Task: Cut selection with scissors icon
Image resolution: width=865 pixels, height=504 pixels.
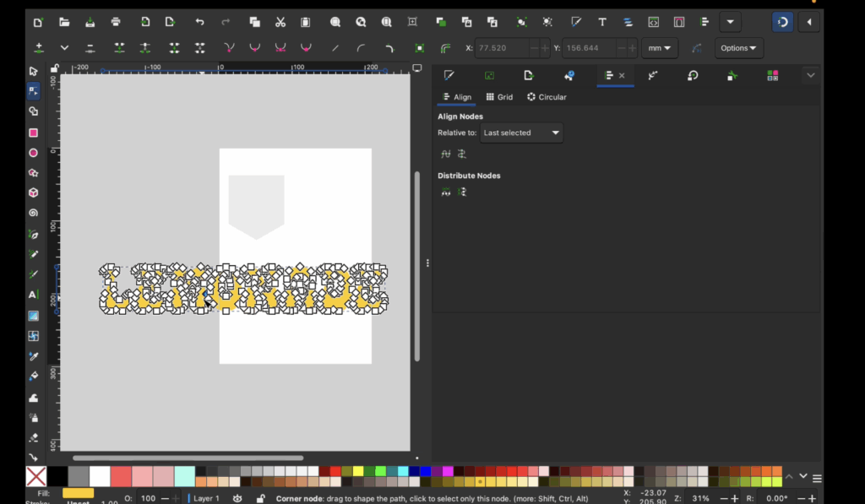Action: [x=280, y=22]
